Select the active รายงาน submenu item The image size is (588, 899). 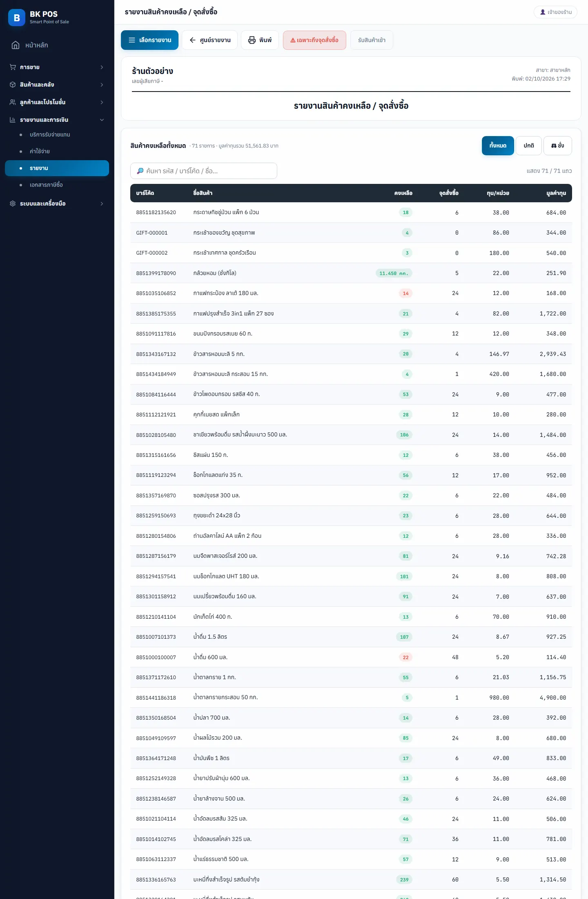(57, 168)
